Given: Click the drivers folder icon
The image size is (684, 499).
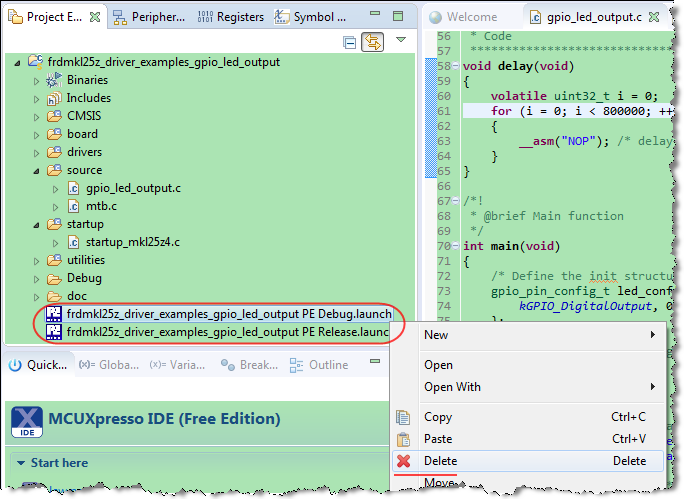Looking at the screenshot, I should tap(55, 152).
